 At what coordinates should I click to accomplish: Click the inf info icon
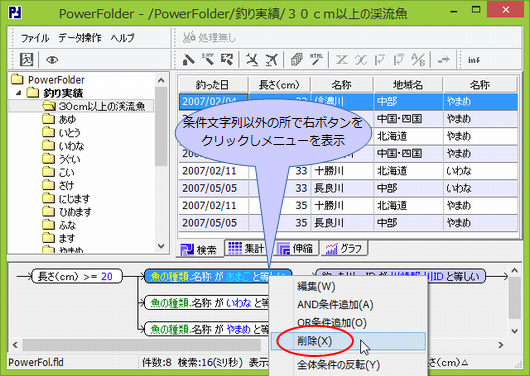click(x=474, y=60)
